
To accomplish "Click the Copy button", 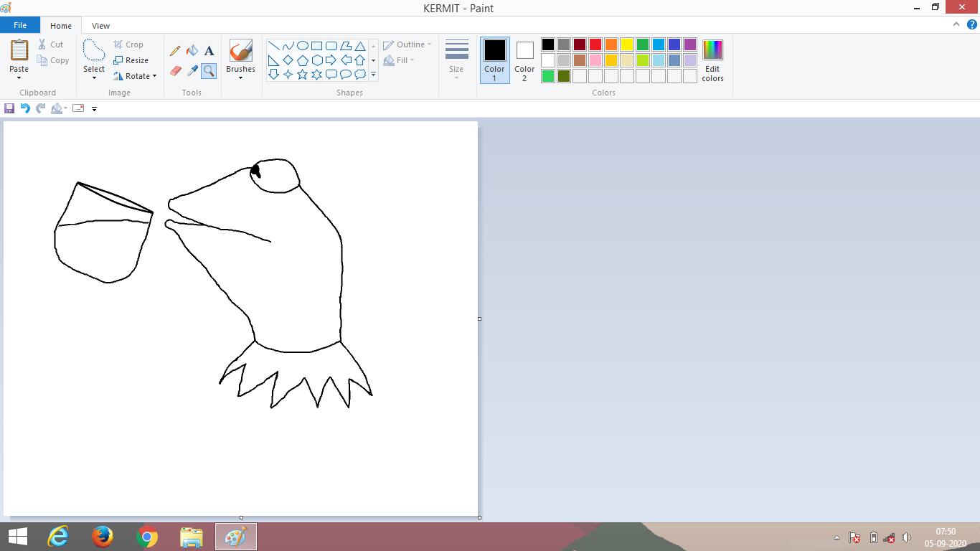I will 54,60.
